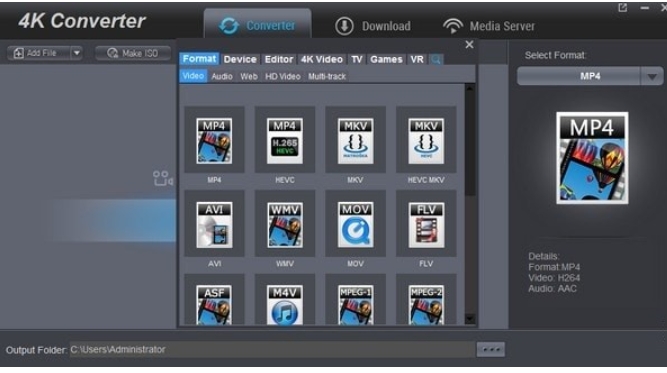Open the Media Server tab
667x373 pixels.
click(489, 26)
